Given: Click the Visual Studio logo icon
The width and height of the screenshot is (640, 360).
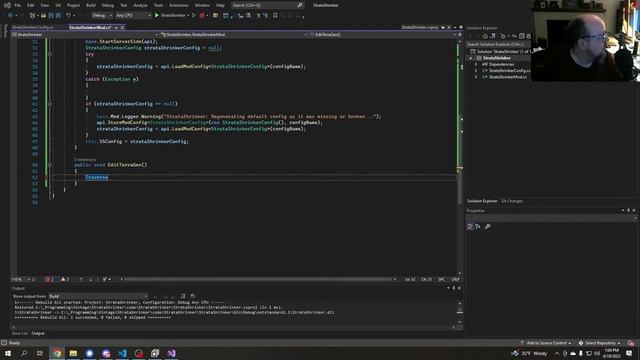Looking at the screenshot, I should tap(7, 5).
